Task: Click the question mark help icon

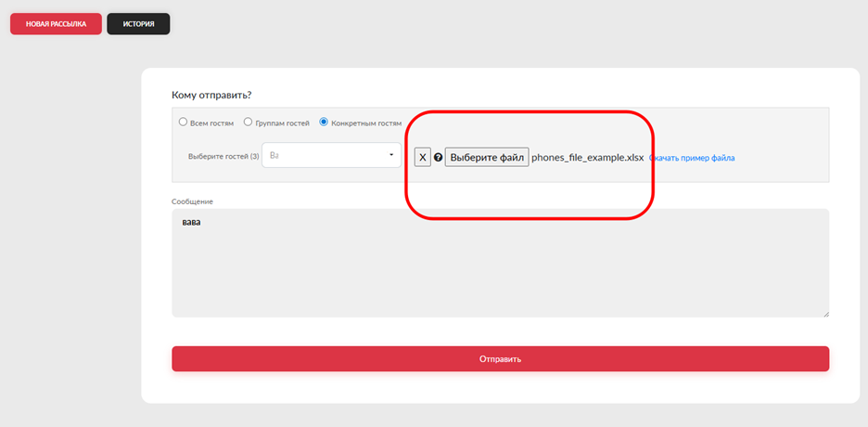Action: point(438,158)
